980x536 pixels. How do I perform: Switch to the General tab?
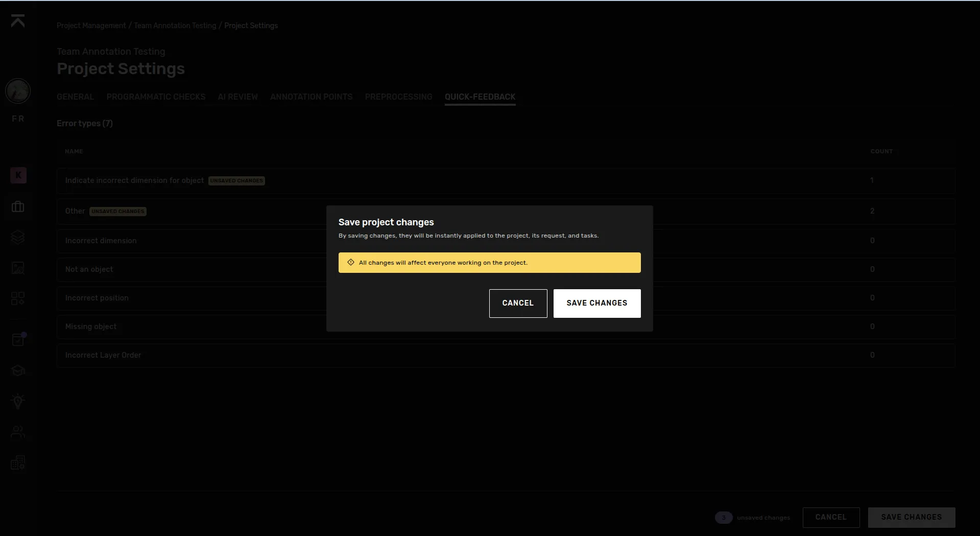[76, 97]
